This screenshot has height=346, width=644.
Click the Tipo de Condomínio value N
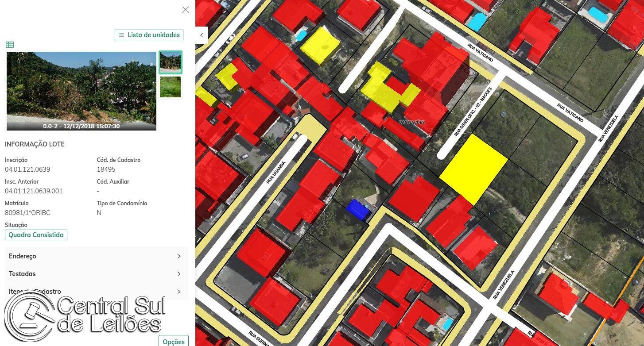(99, 213)
